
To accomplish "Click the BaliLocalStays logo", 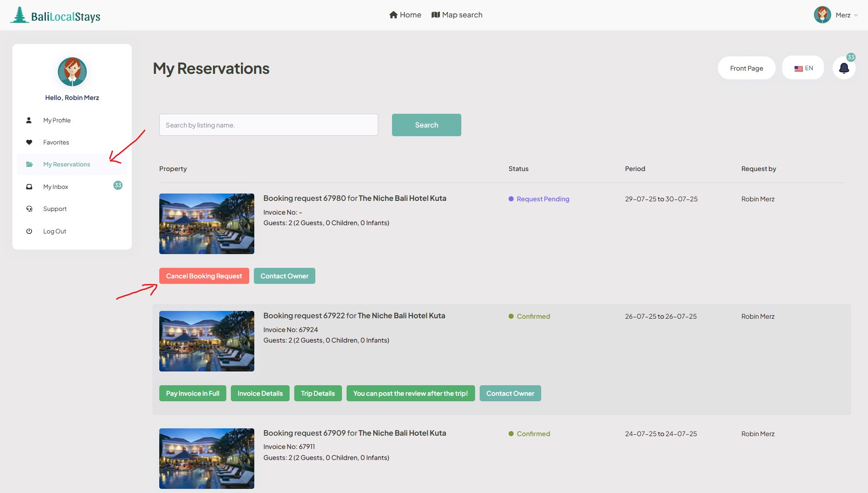I will pyautogui.click(x=56, y=16).
